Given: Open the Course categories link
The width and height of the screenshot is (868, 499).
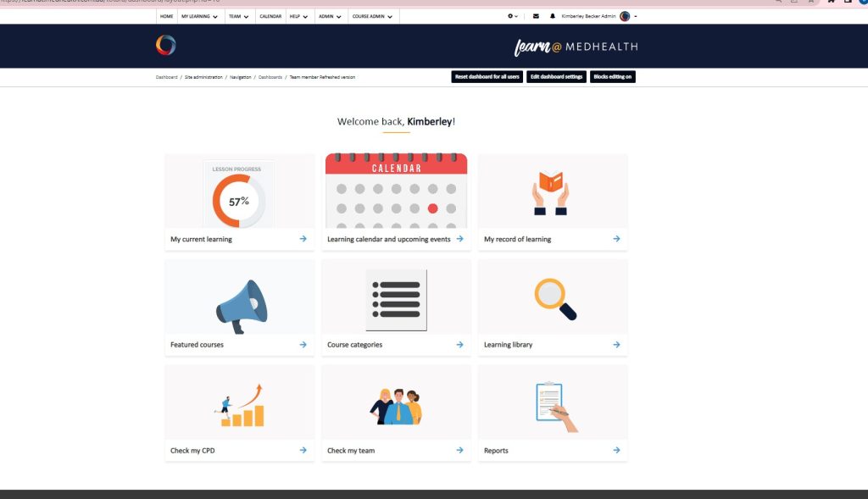Looking at the screenshot, I should pos(355,345).
